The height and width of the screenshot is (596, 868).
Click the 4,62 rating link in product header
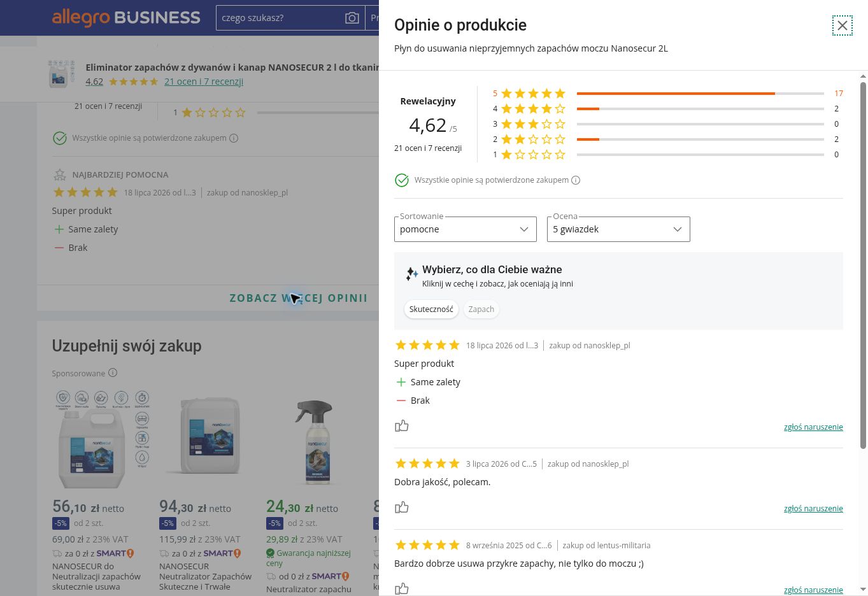[x=94, y=82]
